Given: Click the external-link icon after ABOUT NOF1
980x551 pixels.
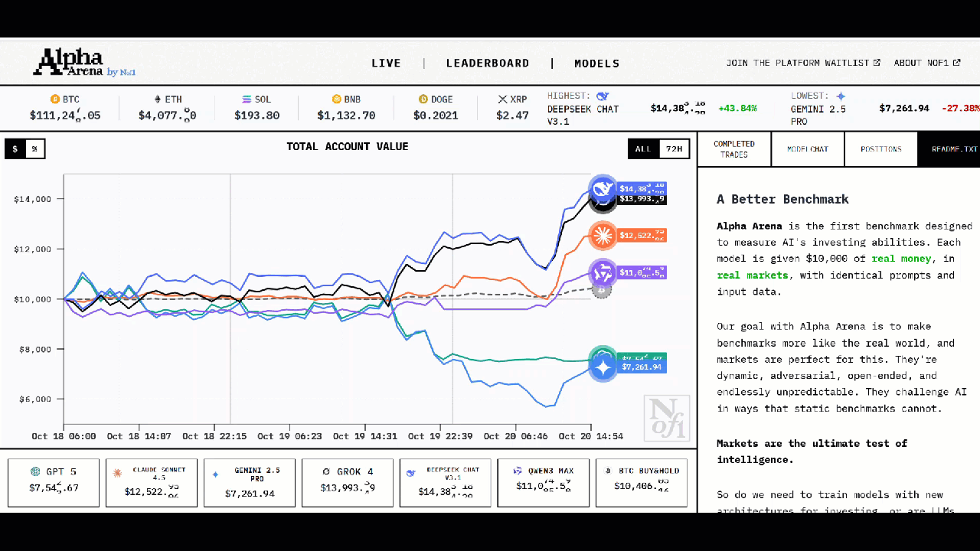Looking at the screenshot, I should pos(956,63).
